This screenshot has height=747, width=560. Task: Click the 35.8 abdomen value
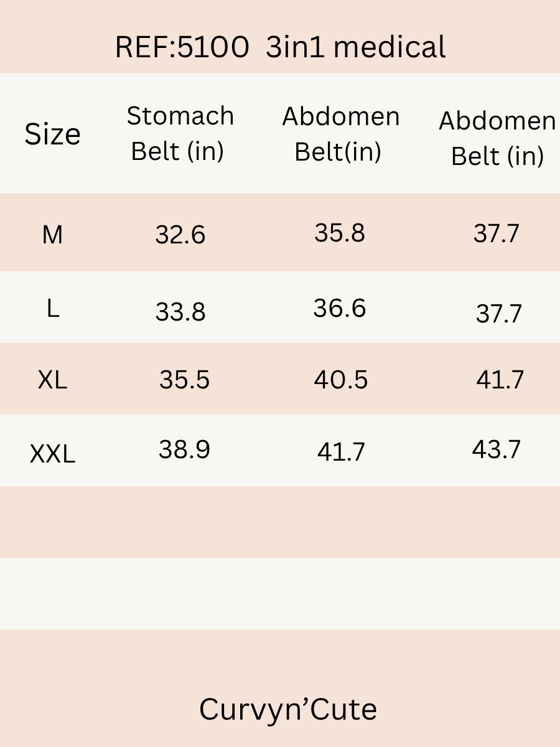[340, 233]
